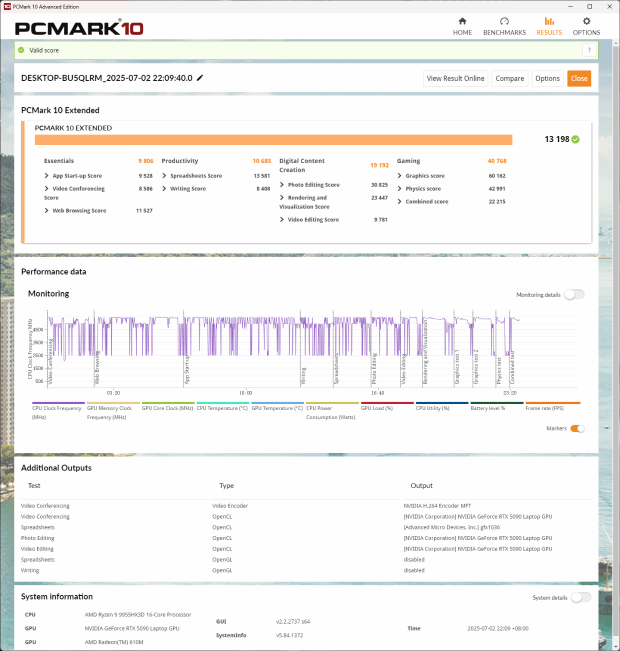Image resolution: width=620 pixels, height=651 pixels.
Task: Go to the Home tab
Action: (x=462, y=26)
